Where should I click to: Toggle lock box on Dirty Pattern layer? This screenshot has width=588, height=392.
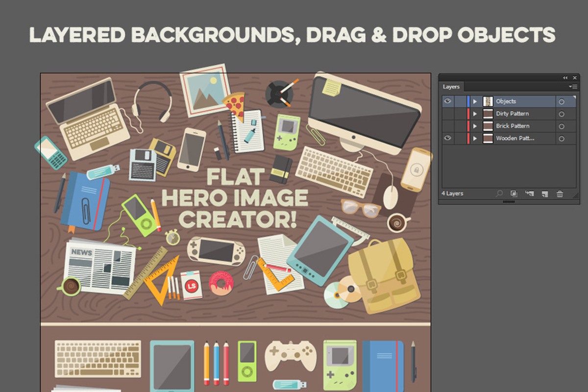point(460,114)
